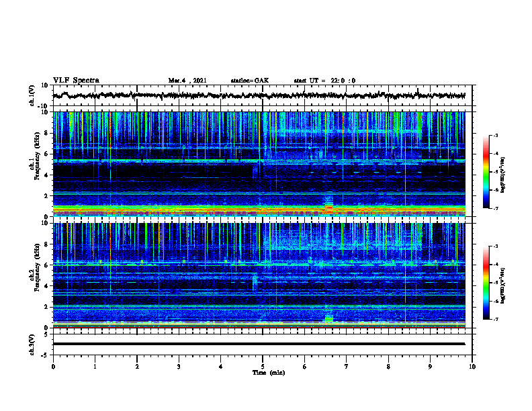Image resolution: width=532 pixels, height=411 pixels.
Task: Click the ch.1 voltage waveform trace
Action: pos(259,95)
